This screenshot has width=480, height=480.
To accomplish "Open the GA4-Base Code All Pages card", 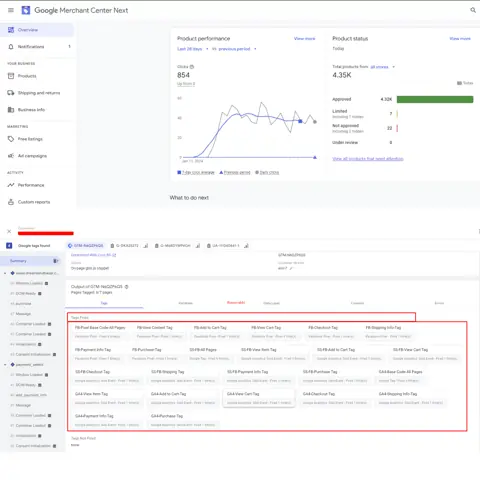I will click(x=400, y=376).
